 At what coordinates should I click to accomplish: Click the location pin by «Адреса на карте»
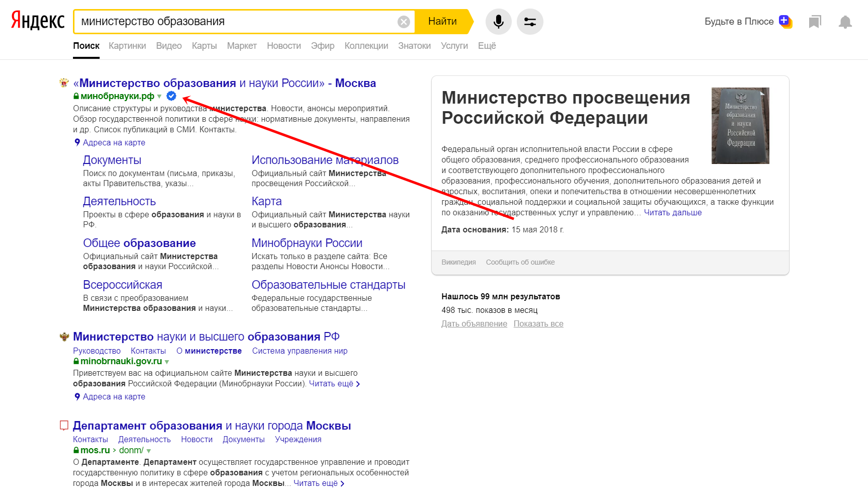click(x=76, y=142)
